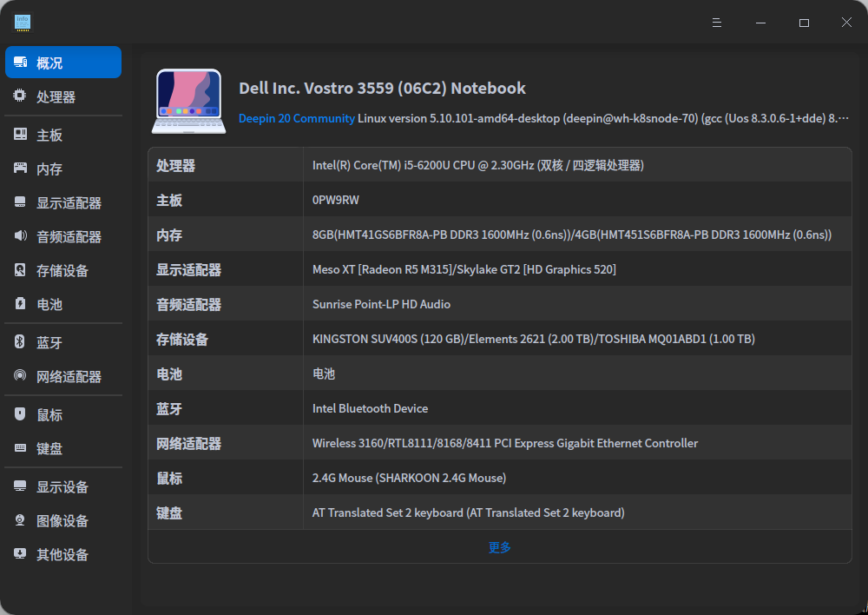Click the Deepin 20 Community link
This screenshot has height=615, width=868.
click(x=297, y=118)
